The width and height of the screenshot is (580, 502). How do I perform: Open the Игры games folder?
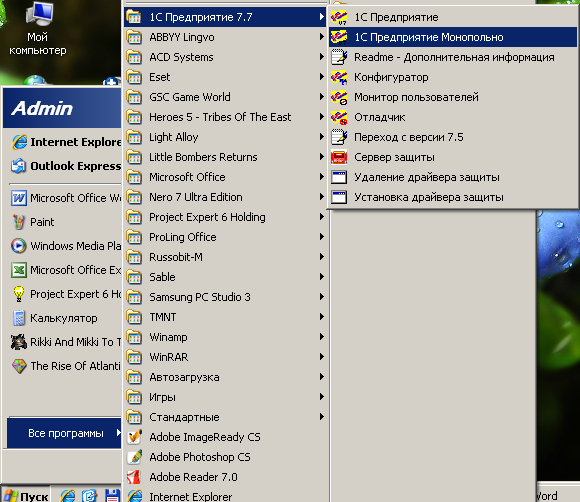[x=225, y=397]
